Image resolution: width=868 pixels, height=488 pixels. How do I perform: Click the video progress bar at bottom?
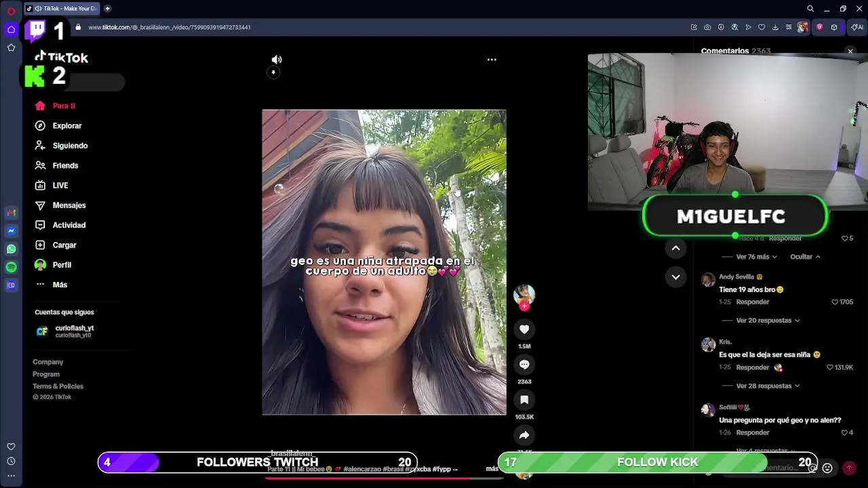point(384,478)
